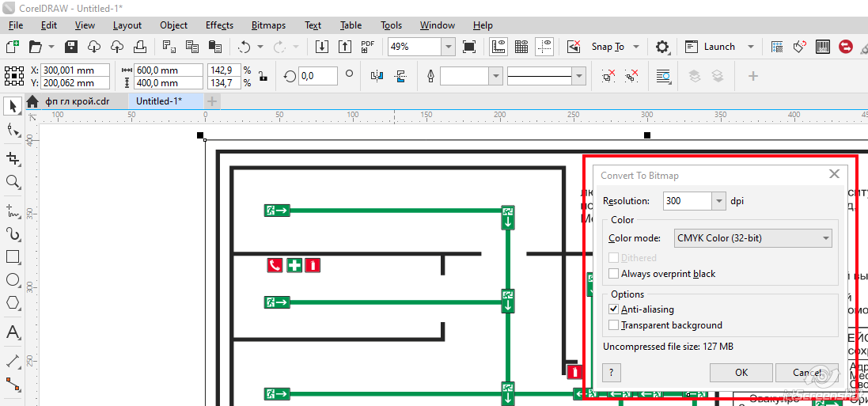Switch to фп гл крой.cdr tab
868x406 pixels.
click(x=77, y=101)
